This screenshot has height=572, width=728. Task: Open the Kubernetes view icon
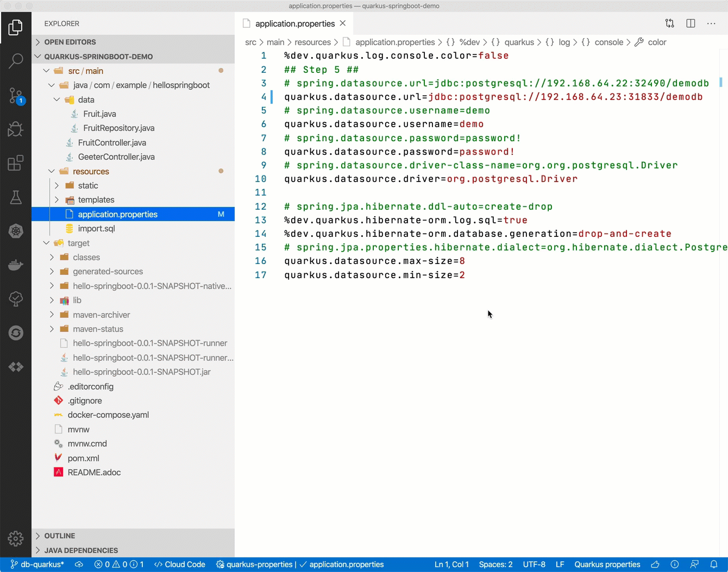16,231
